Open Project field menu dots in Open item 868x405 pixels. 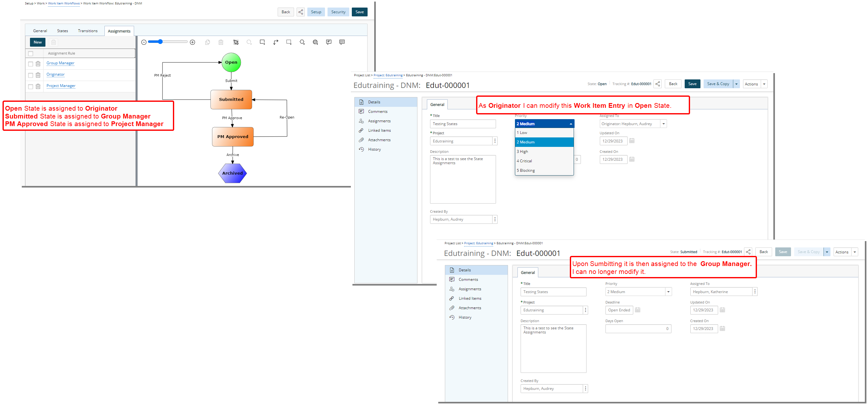tap(495, 142)
